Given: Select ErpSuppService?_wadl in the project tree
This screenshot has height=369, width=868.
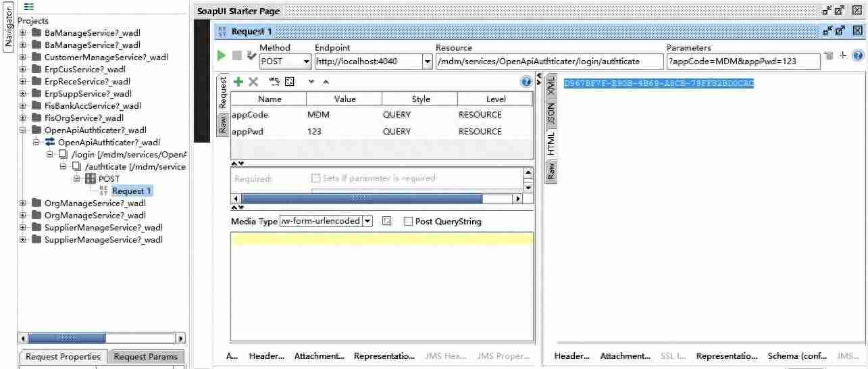Looking at the screenshot, I should coord(88,93).
